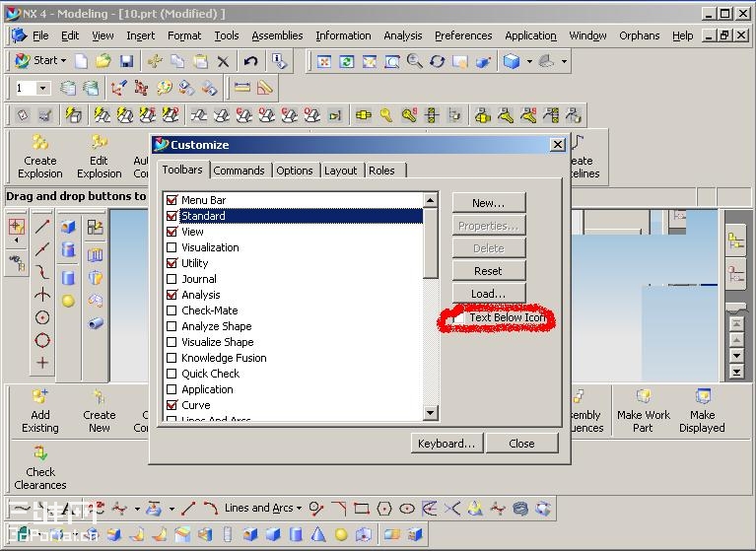Viewport: 756px width, 551px height.
Task: Open the Insert menu
Action: pos(140,35)
